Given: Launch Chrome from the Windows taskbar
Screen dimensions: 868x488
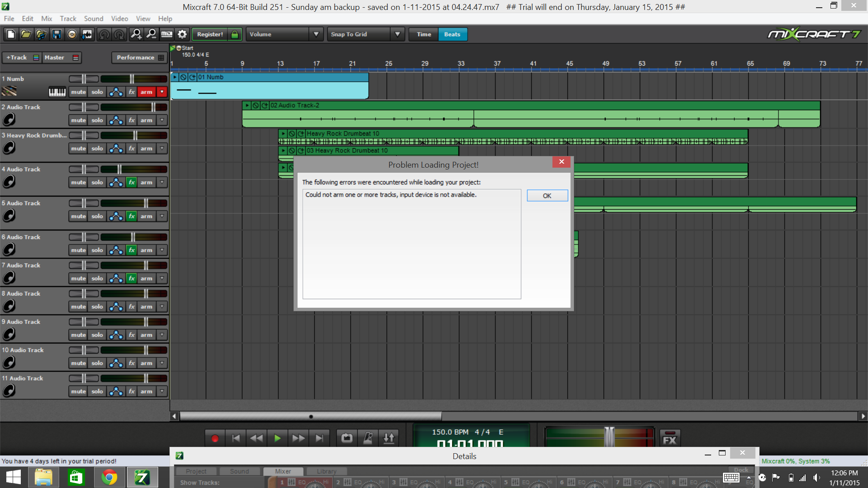Looking at the screenshot, I should (x=109, y=477).
